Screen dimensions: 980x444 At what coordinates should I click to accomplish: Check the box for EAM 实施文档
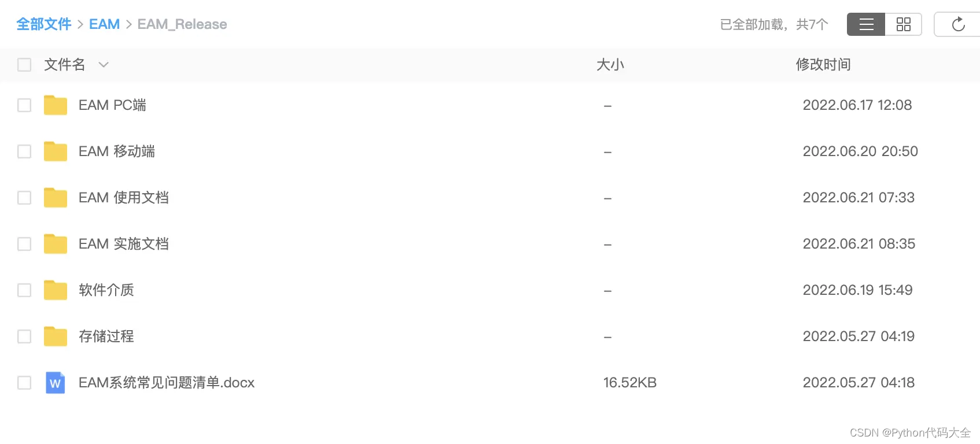coord(24,244)
